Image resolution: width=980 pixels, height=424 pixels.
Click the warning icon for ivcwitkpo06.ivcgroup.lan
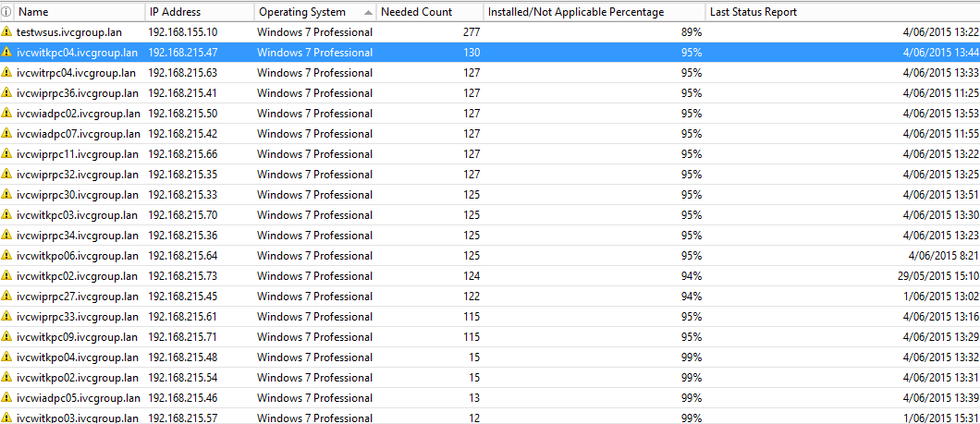tap(7, 256)
